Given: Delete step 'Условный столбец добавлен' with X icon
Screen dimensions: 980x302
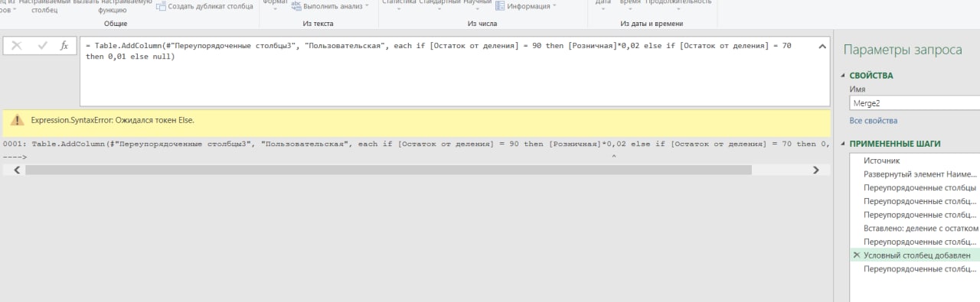Looking at the screenshot, I should coord(856,255).
